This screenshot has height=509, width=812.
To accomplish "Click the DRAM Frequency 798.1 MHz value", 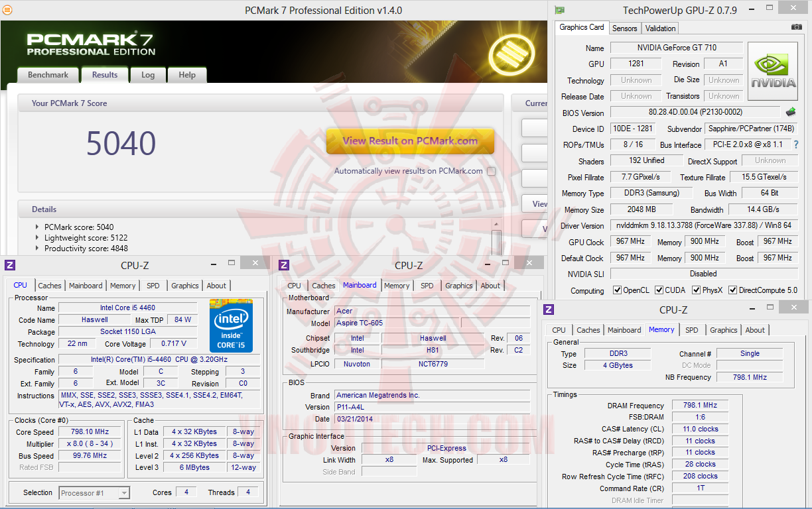I will coord(700,406).
